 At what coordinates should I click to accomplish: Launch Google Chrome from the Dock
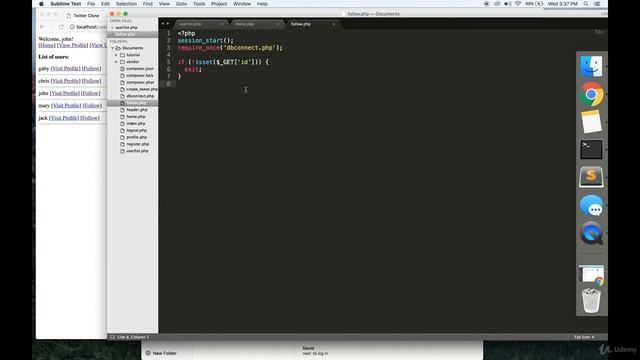pos(591,94)
